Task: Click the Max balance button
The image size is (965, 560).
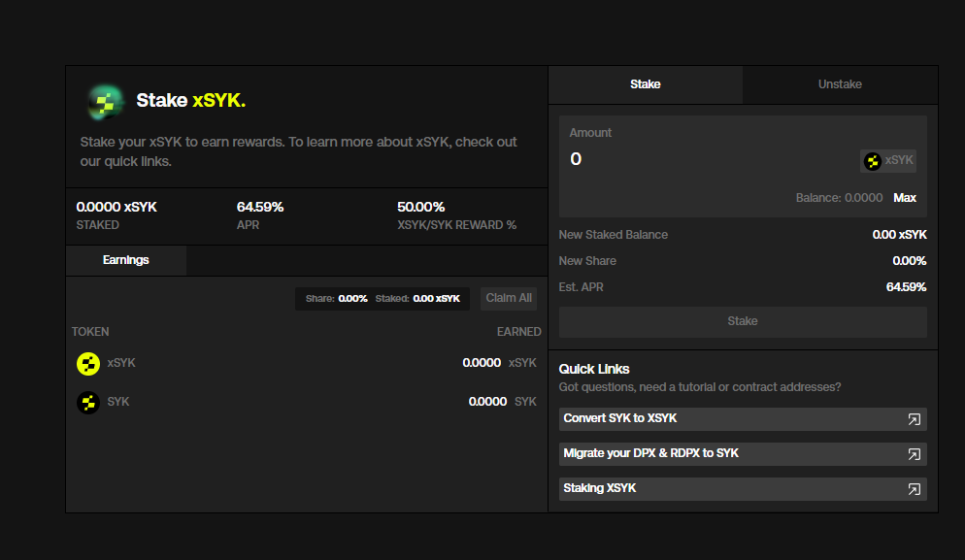Action: (905, 198)
